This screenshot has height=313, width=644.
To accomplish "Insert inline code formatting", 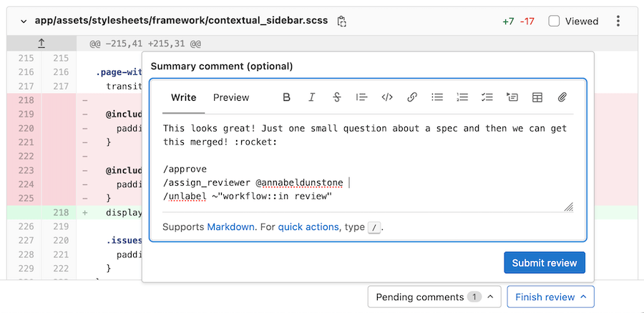I will pyautogui.click(x=387, y=97).
